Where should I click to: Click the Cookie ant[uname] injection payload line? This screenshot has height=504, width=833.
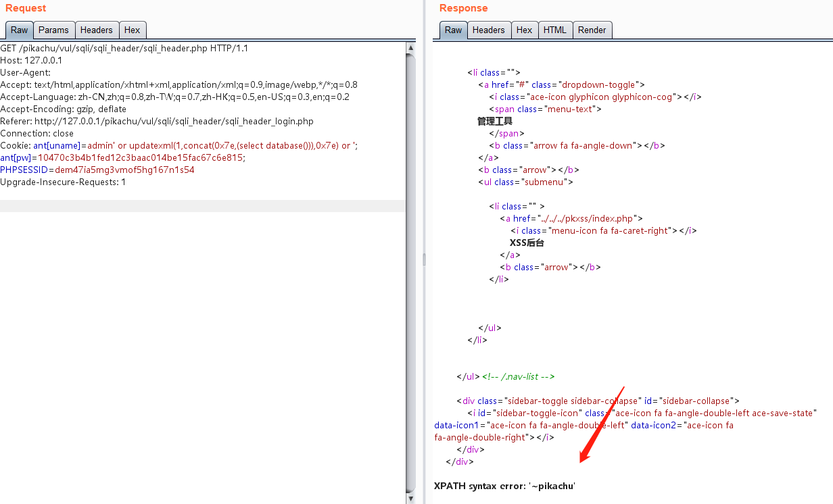(178, 145)
